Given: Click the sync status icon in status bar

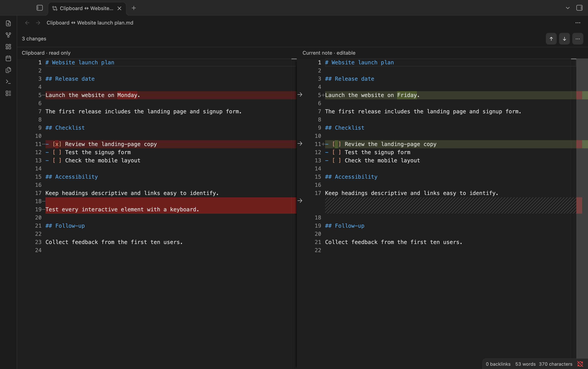Looking at the screenshot, I should [x=580, y=364].
